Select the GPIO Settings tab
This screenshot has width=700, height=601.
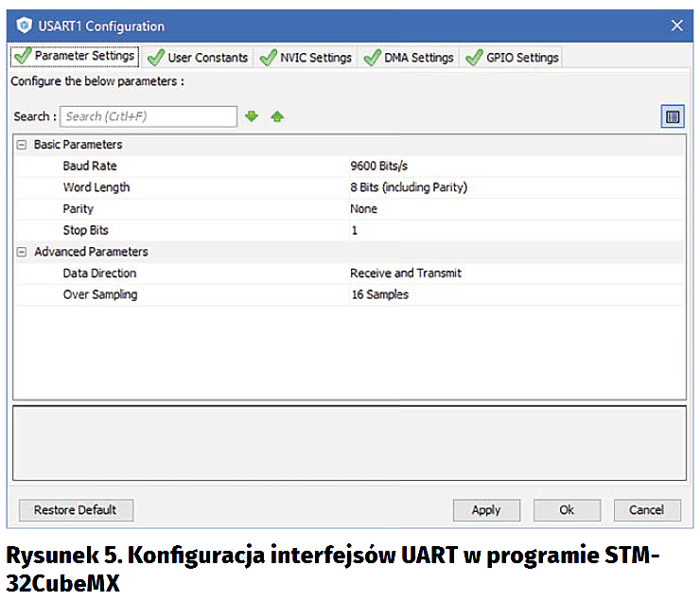pyautogui.click(x=513, y=57)
